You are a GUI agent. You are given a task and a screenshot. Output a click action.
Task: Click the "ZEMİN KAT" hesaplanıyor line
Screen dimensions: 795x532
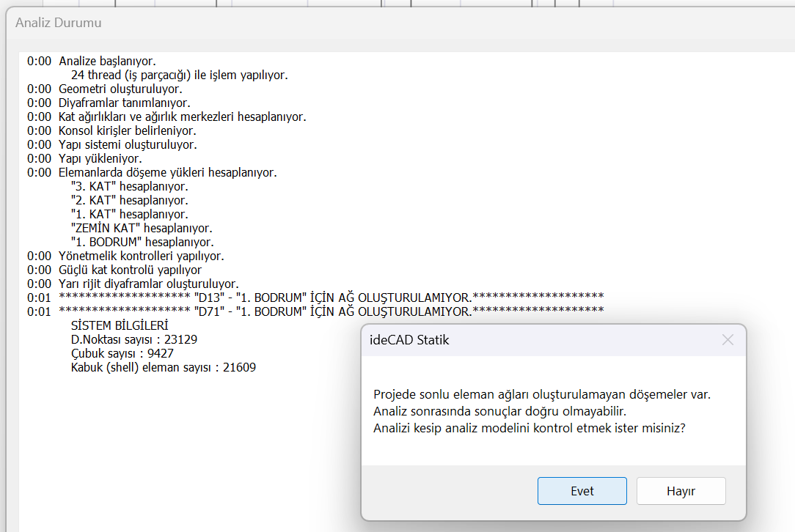(x=142, y=228)
